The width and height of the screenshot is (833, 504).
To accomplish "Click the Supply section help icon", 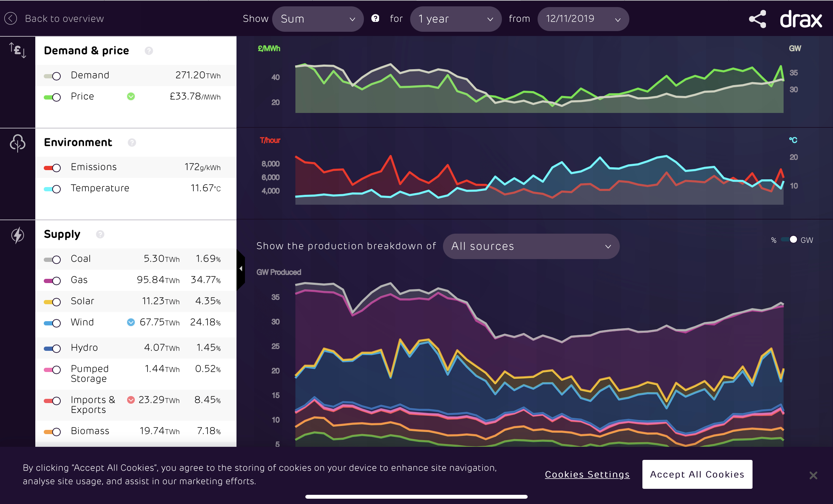I will [100, 234].
